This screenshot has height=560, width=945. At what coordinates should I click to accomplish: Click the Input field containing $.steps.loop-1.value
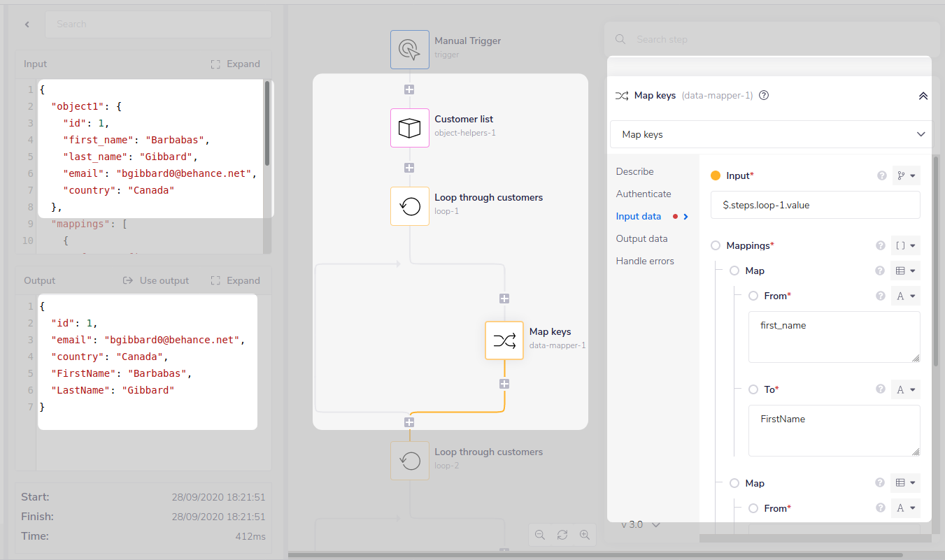pos(815,206)
